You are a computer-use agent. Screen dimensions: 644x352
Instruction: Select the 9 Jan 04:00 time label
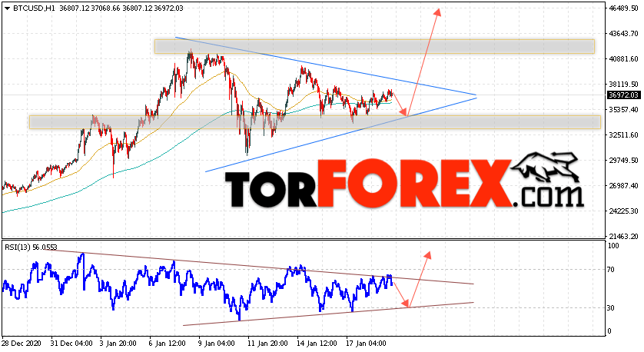tap(217, 343)
